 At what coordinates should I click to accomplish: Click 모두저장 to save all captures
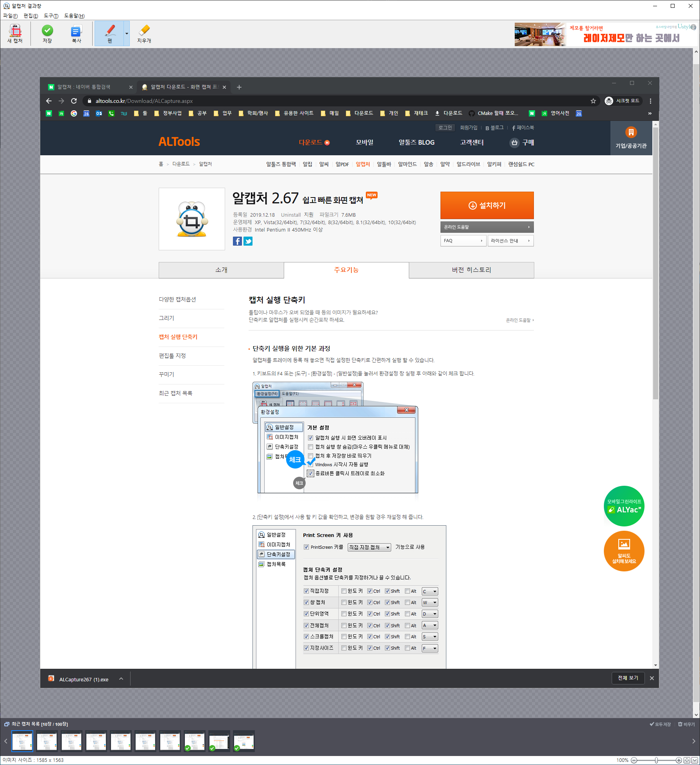pyautogui.click(x=660, y=724)
